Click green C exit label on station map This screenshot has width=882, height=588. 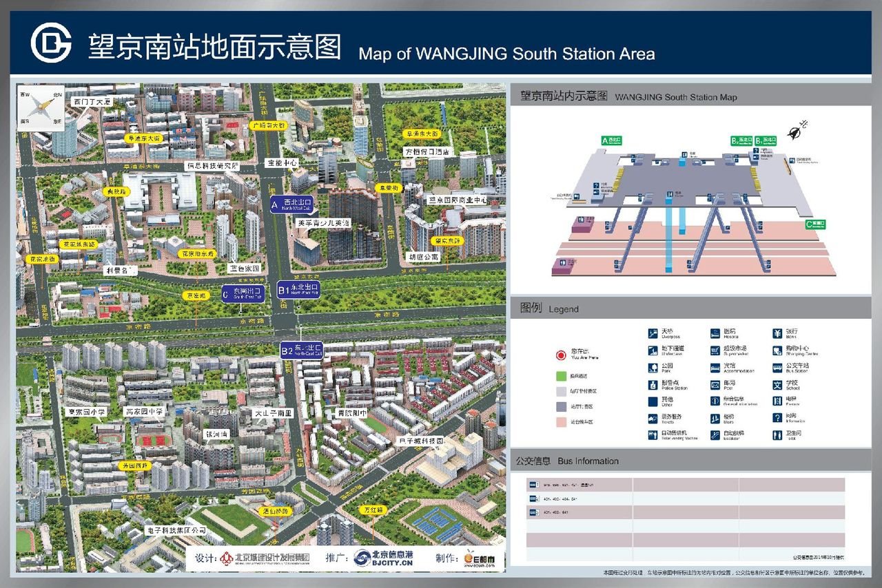click(x=814, y=224)
